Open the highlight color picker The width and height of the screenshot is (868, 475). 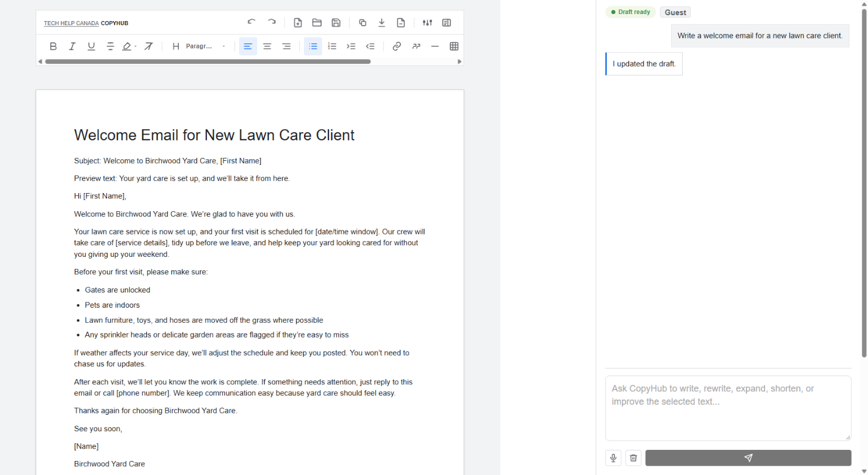129,46
